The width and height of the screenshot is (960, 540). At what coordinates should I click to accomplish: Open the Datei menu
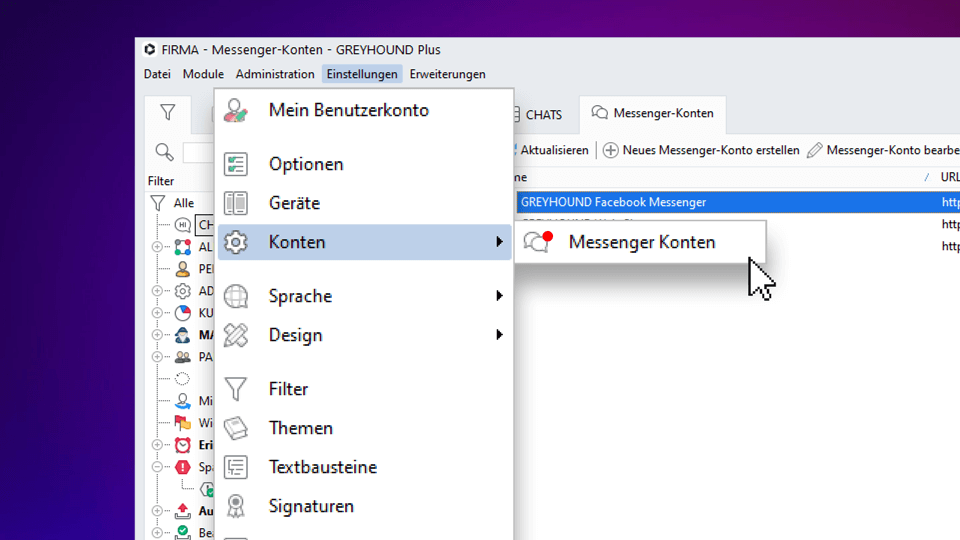pos(157,74)
